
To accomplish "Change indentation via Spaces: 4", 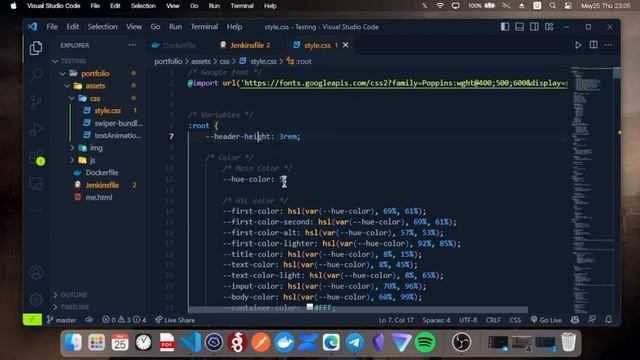I will coord(436,320).
